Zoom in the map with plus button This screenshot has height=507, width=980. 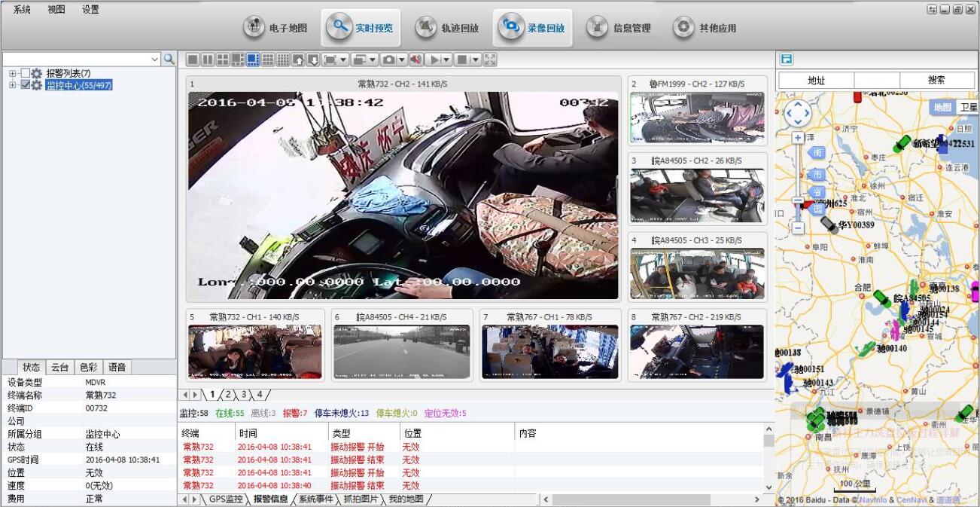798,138
